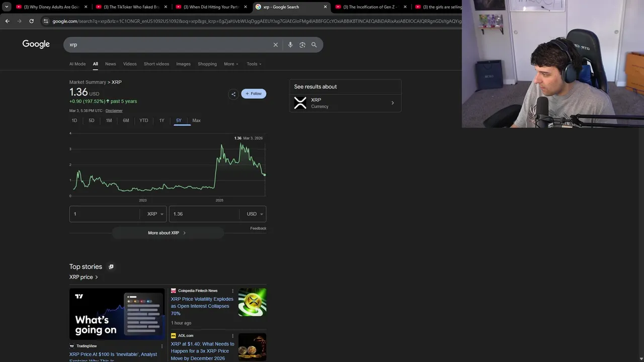This screenshot has width=644, height=362.
Task: Click the Coinpedia story coin thumbnail
Action: click(x=252, y=302)
